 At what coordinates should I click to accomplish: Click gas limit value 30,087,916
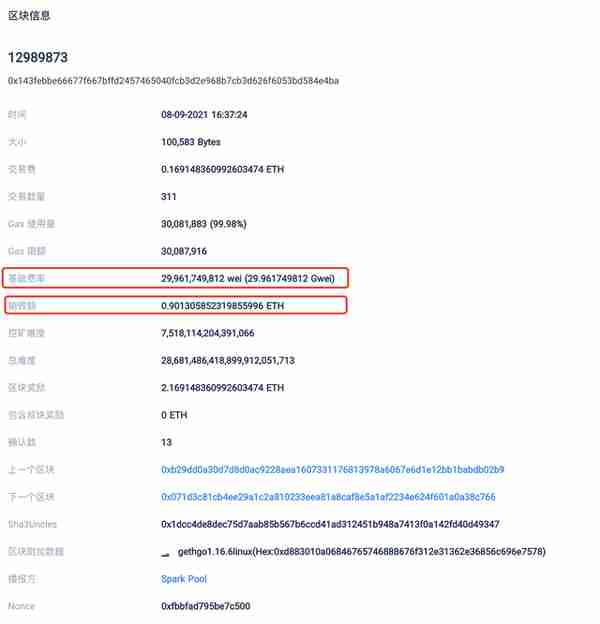pos(184,251)
